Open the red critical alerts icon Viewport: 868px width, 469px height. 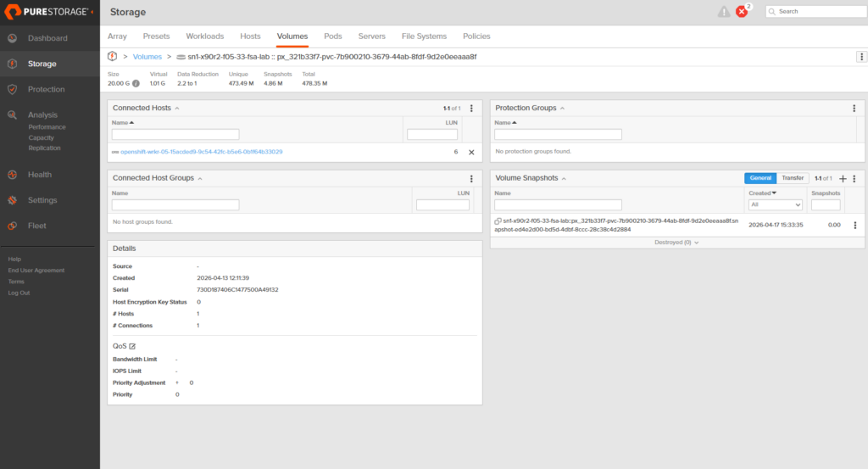tap(743, 12)
